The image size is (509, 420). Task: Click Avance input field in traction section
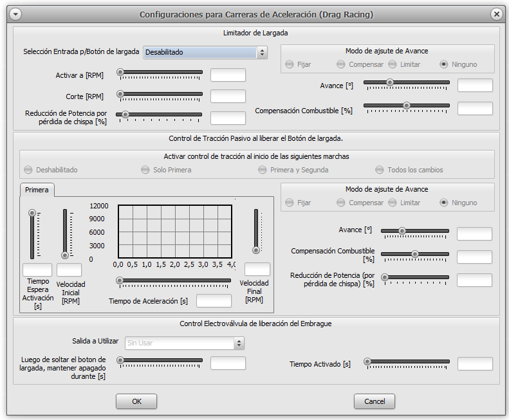coord(474,233)
